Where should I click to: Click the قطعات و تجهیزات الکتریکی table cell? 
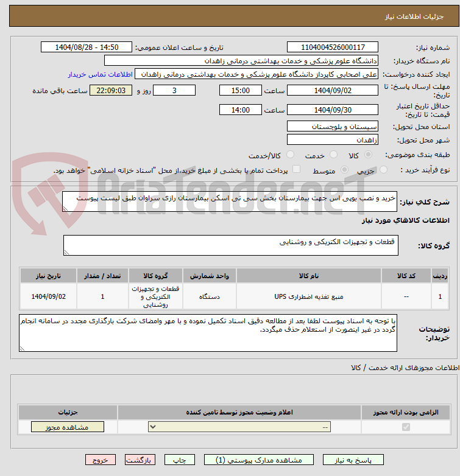point(155,296)
